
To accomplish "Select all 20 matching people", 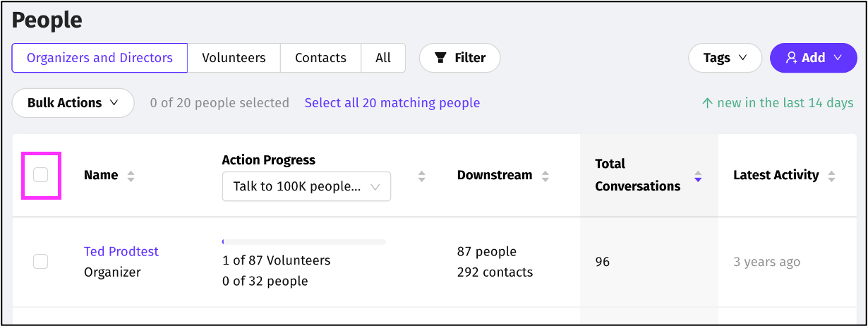I will tap(392, 103).
